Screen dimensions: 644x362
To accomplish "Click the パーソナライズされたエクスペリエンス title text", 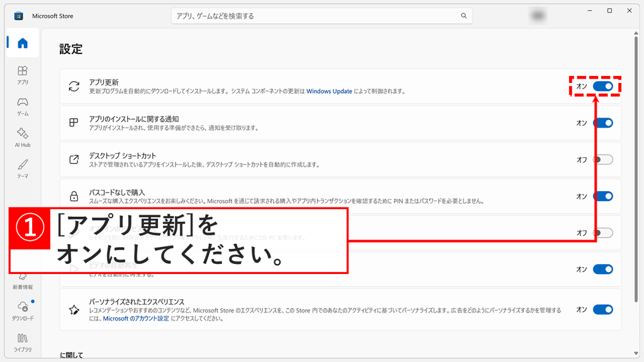I will click(136, 302).
